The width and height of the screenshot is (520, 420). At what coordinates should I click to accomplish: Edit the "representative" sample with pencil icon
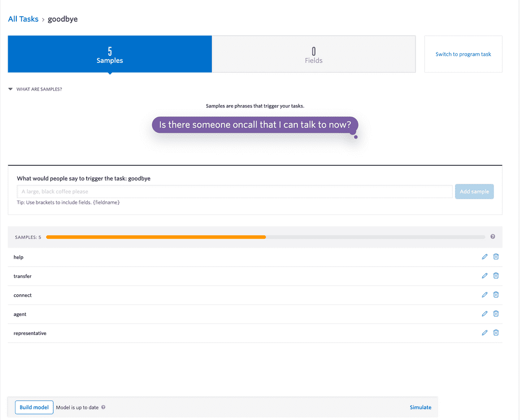pos(484,332)
